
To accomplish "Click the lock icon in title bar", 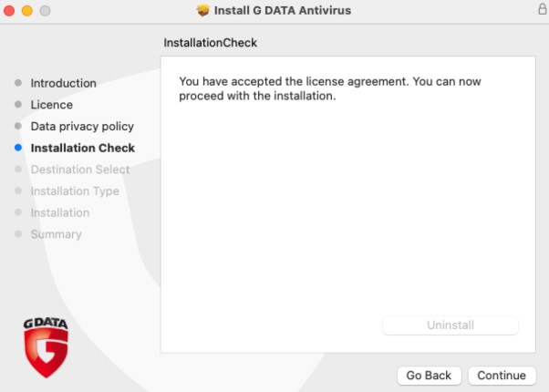I will point(542,9).
